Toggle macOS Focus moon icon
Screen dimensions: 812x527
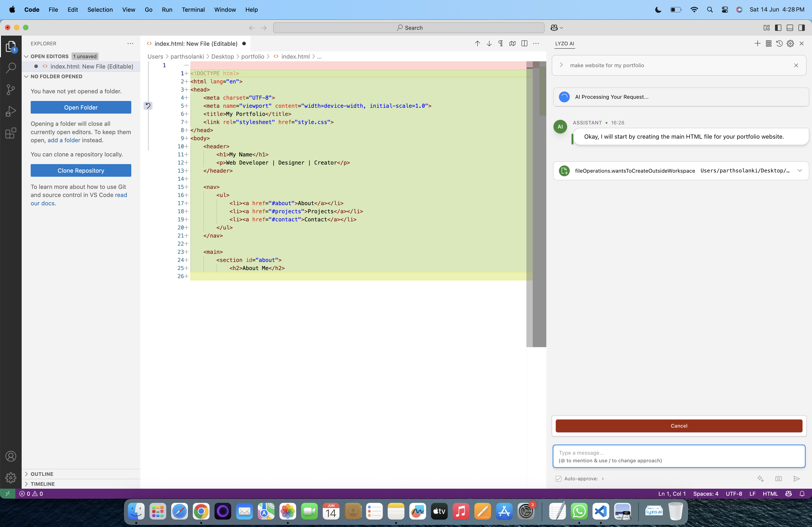[658, 9]
